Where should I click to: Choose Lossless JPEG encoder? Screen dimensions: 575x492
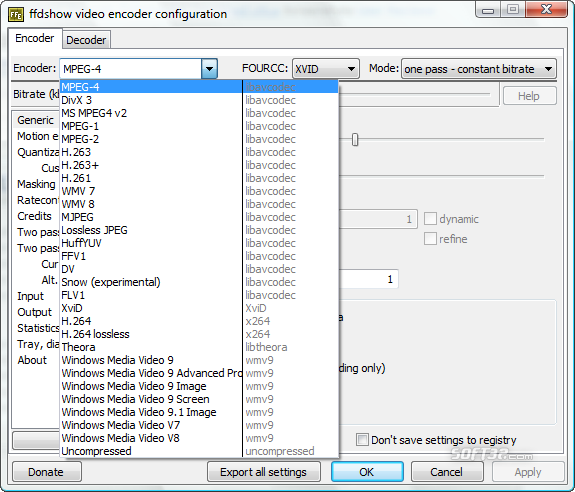click(198, 230)
